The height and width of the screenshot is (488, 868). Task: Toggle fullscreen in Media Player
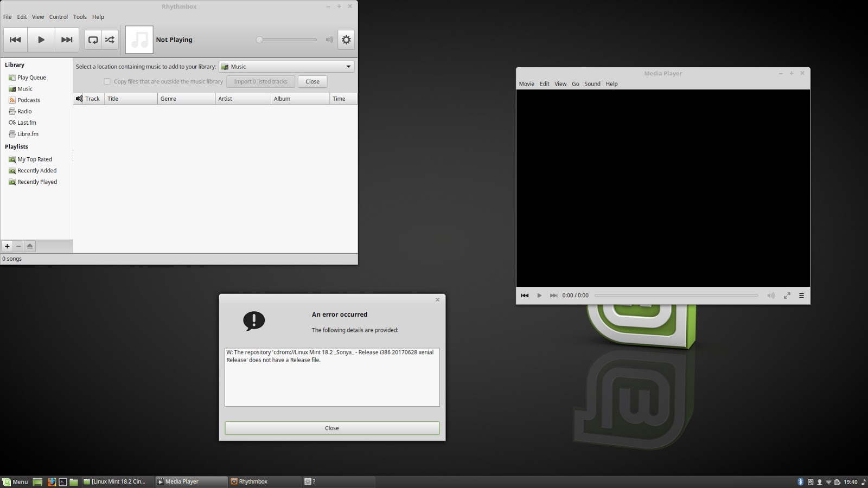(787, 296)
